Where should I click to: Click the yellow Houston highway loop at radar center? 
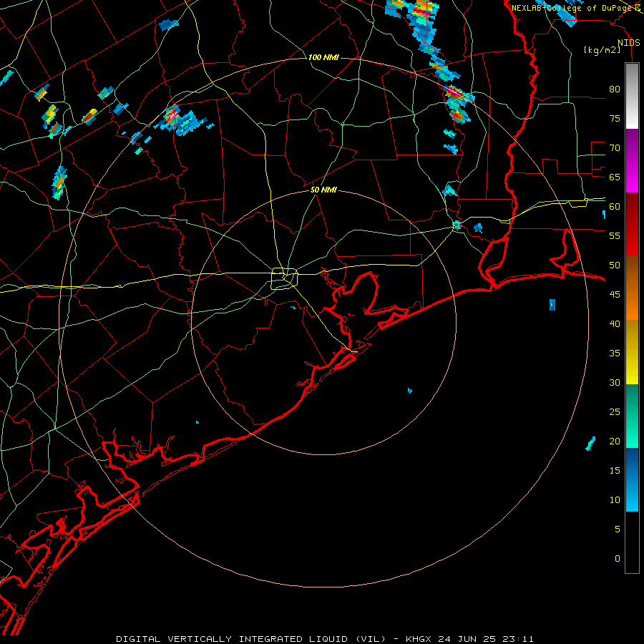(x=285, y=278)
